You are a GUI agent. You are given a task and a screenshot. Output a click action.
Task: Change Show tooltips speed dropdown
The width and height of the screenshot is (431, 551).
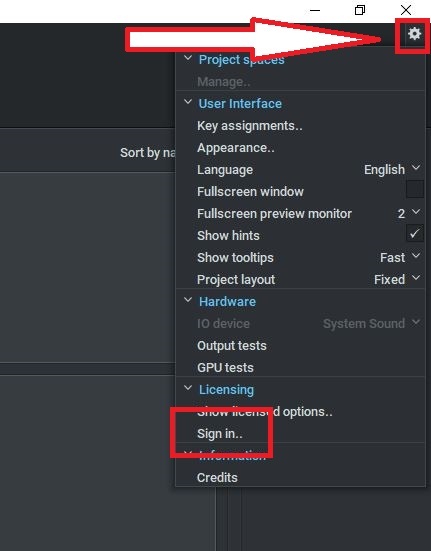(400, 257)
